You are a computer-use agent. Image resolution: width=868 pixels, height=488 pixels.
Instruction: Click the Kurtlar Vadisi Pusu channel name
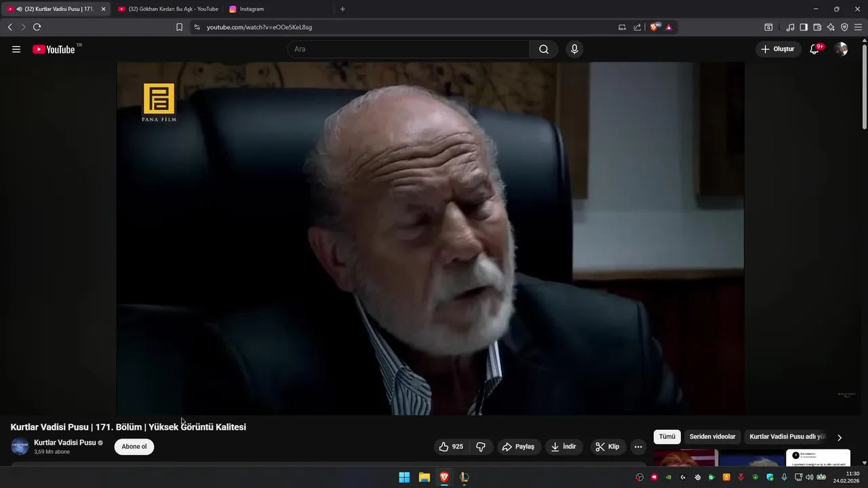(65, 443)
